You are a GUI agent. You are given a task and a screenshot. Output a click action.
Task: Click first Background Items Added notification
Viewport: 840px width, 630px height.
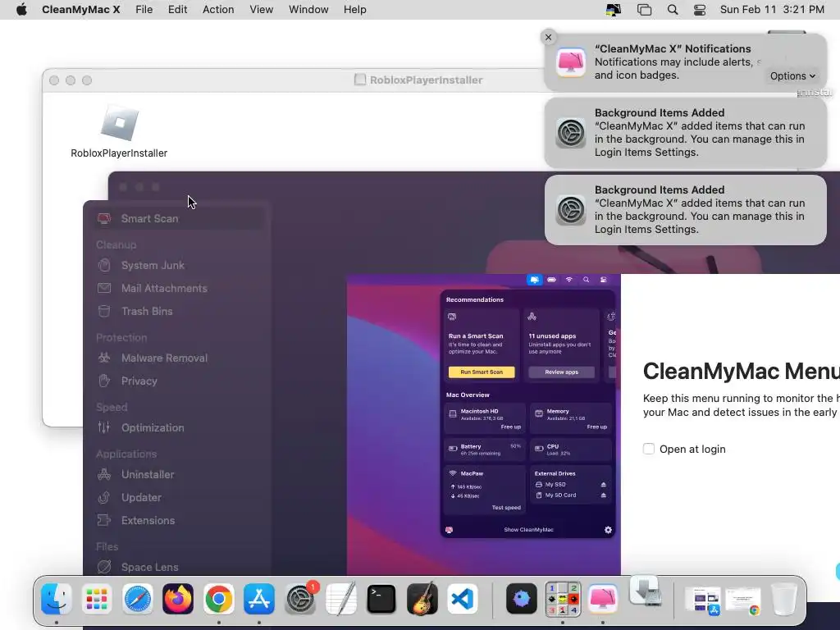pos(685,133)
